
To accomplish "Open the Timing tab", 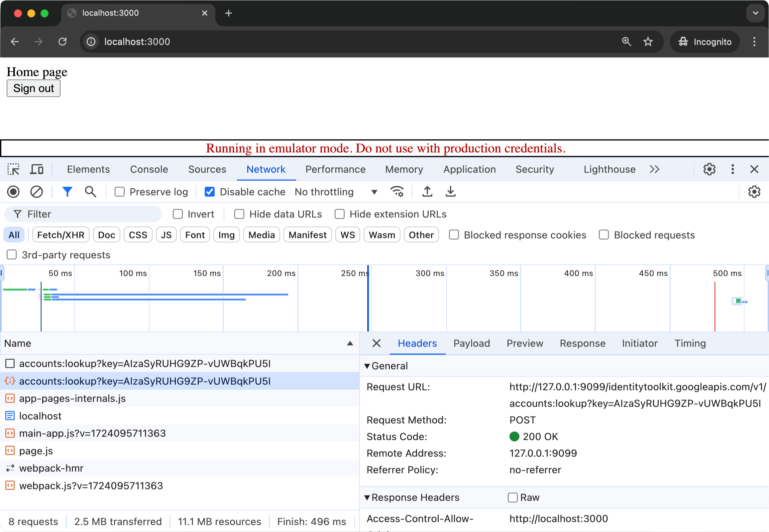I will pyautogui.click(x=690, y=343).
